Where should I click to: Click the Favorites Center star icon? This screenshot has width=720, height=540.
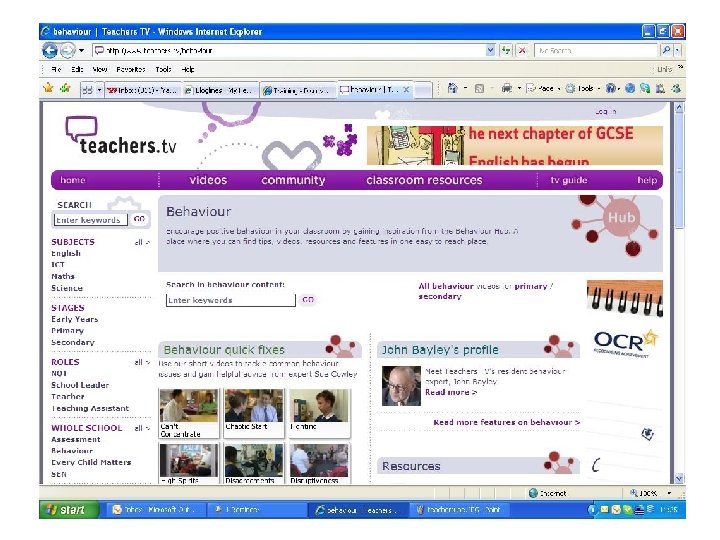[x=48, y=88]
